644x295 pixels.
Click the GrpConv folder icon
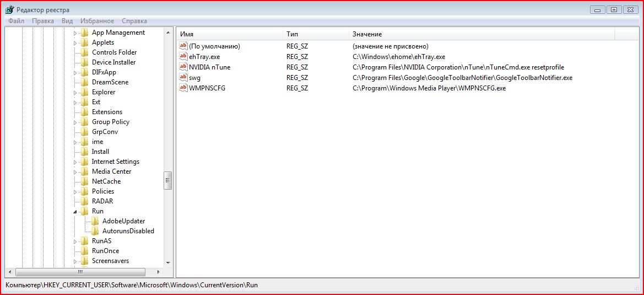pyautogui.click(x=85, y=131)
